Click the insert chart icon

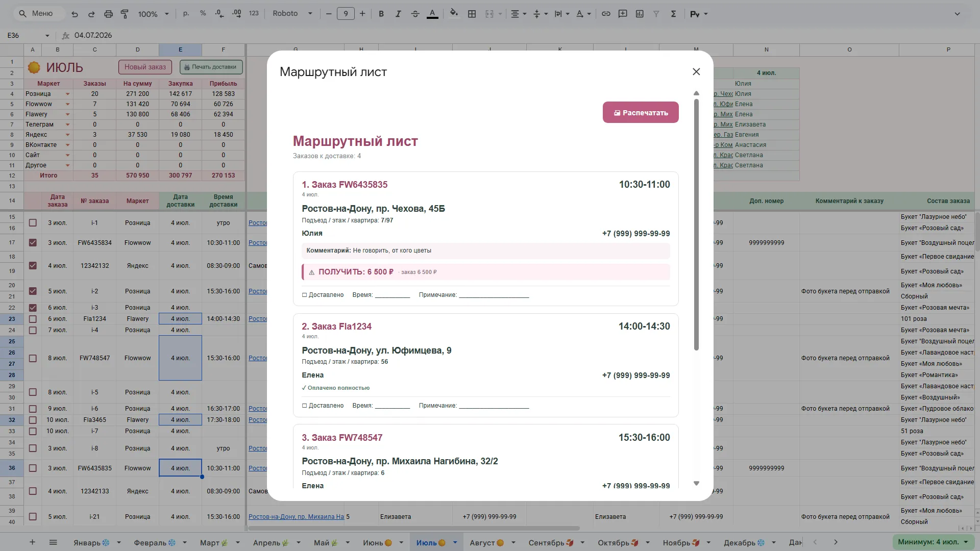pos(640,14)
